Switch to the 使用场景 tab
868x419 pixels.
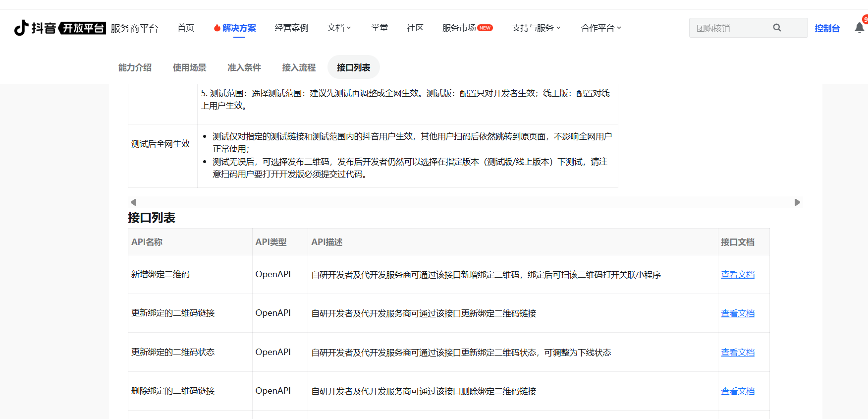189,67
